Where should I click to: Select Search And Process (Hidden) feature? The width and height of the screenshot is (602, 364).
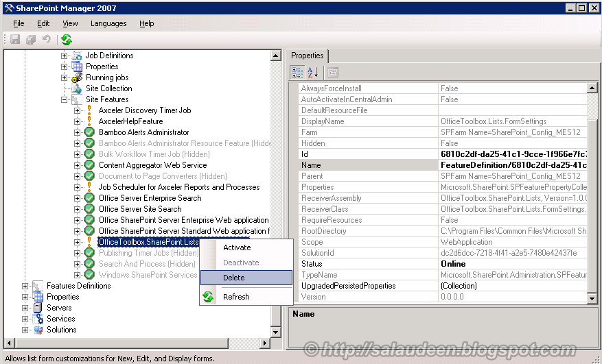click(147, 264)
